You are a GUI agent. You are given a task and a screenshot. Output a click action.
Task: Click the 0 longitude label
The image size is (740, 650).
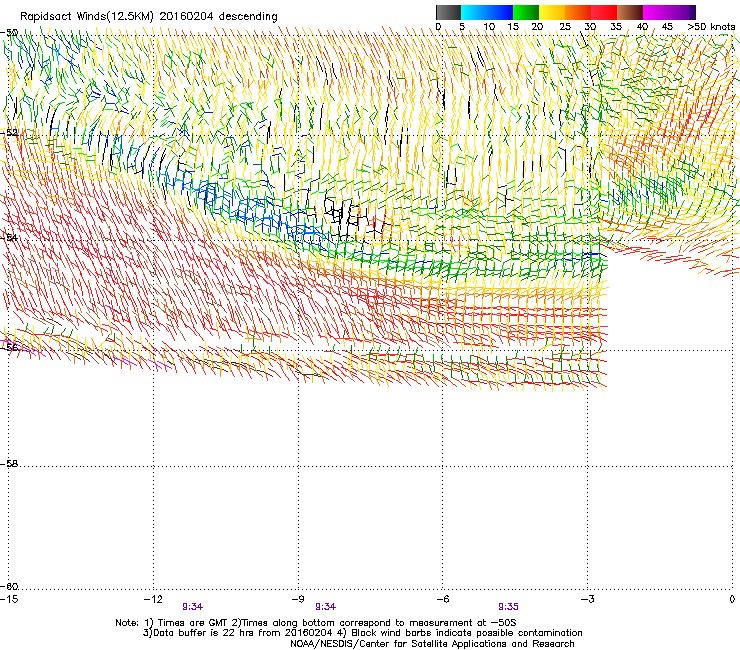pyautogui.click(x=732, y=599)
